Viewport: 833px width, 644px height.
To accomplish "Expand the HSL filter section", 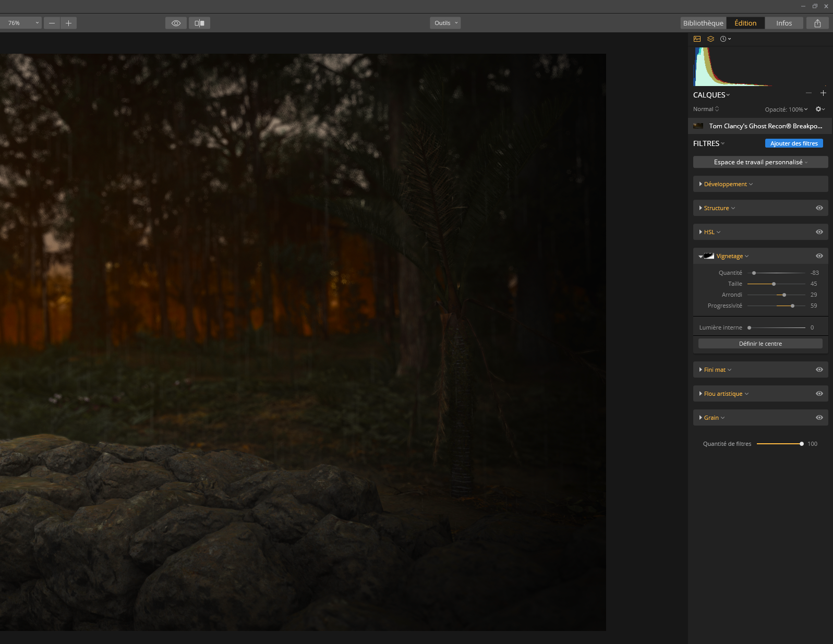I will click(701, 232).
